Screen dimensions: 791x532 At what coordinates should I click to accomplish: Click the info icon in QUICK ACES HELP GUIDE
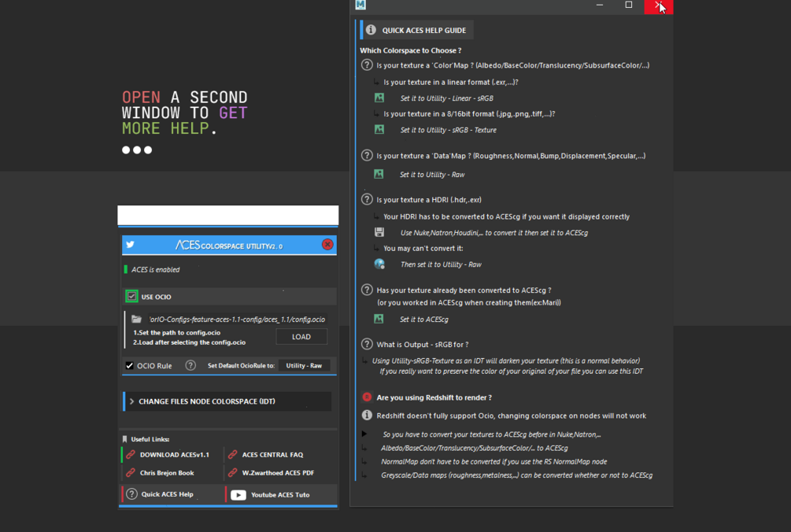pos(371,30)
